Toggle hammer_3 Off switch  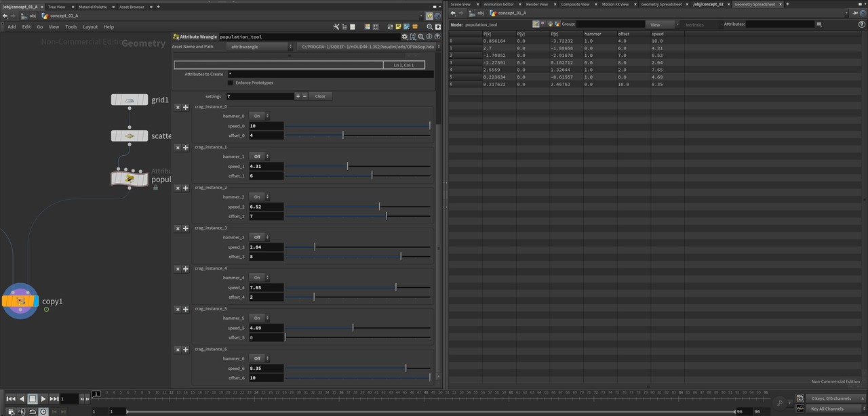(258, 237)
